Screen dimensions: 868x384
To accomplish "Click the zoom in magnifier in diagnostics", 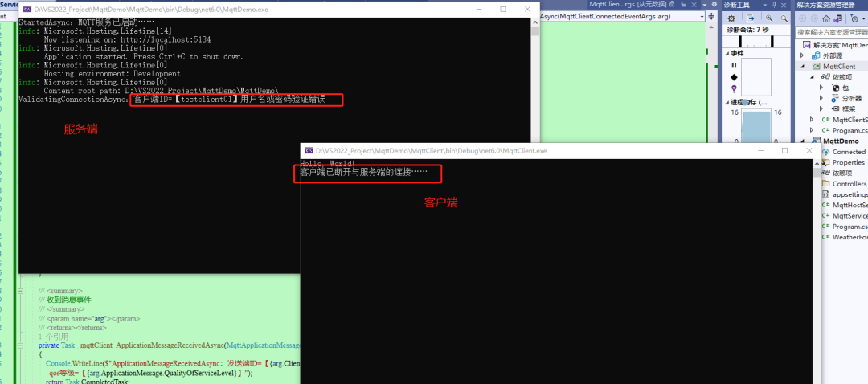I will [769, 18].
